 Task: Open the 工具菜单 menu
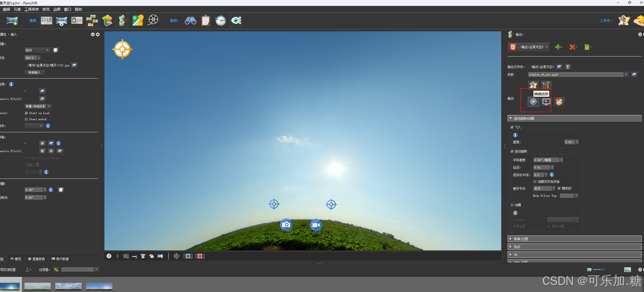click(x=32, y=10)
